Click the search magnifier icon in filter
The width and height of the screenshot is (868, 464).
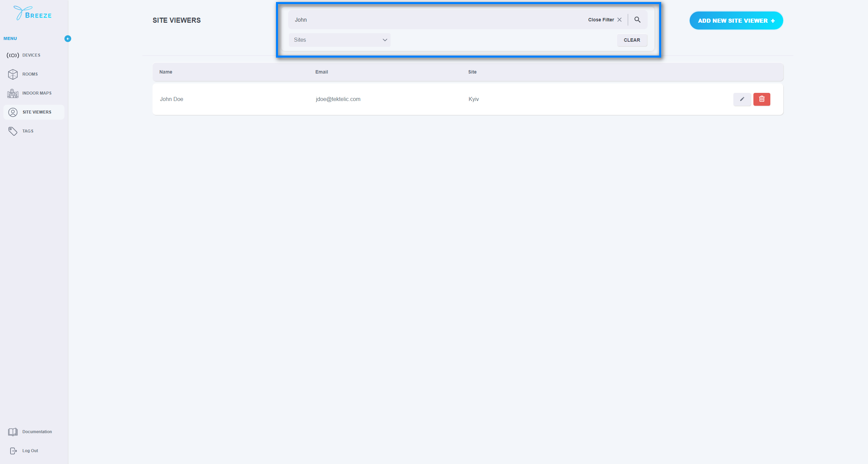(638, 20)
